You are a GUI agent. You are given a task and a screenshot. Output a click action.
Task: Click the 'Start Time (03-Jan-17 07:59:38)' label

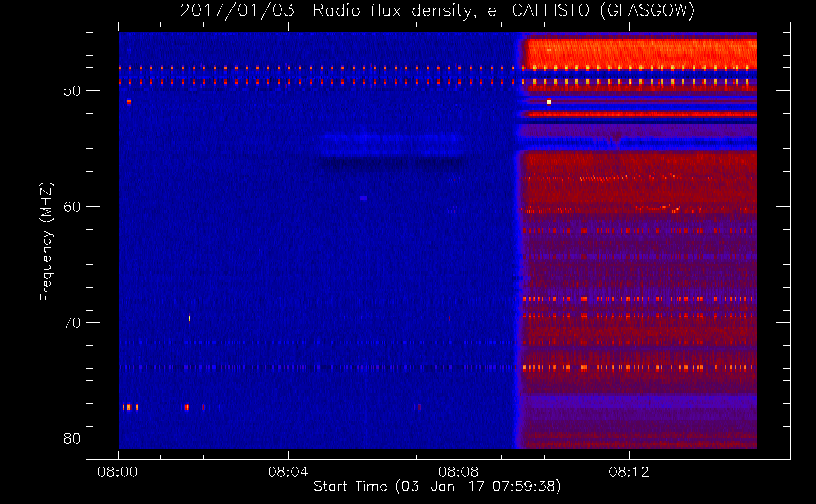coord(437,487)
